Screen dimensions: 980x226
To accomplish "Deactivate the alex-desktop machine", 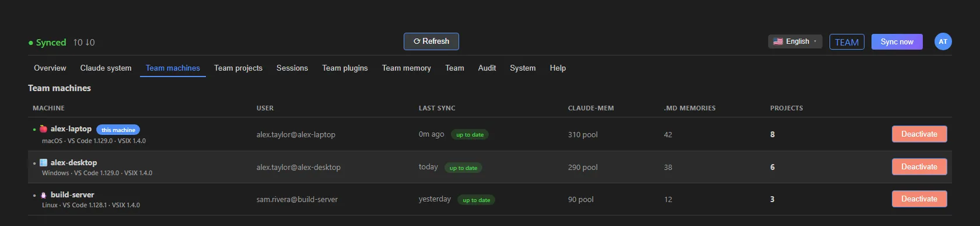I will coord(919,166).
